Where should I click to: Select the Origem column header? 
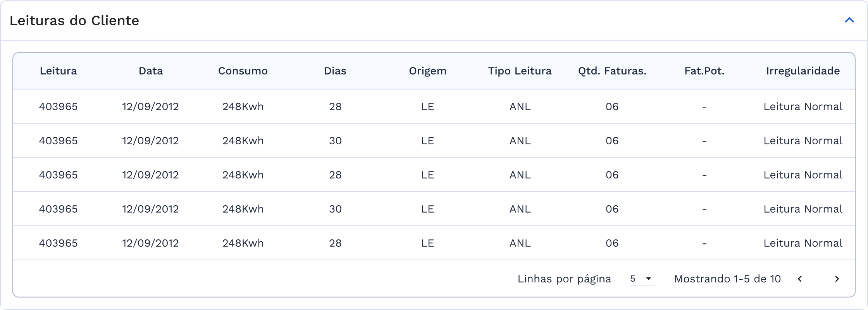click(427, 71)
